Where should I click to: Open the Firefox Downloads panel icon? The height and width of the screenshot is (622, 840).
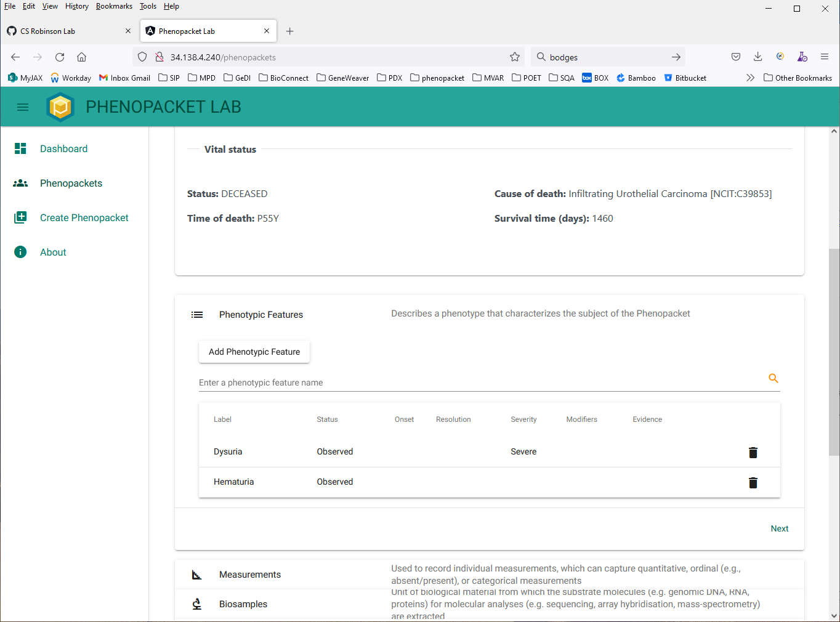pos(757,57)
